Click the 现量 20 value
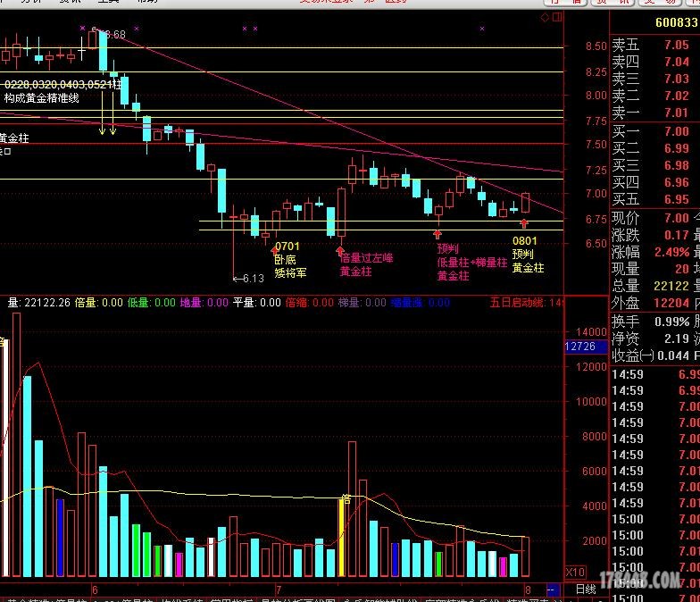This screenshot has height=602, width=700. point(682,269)
